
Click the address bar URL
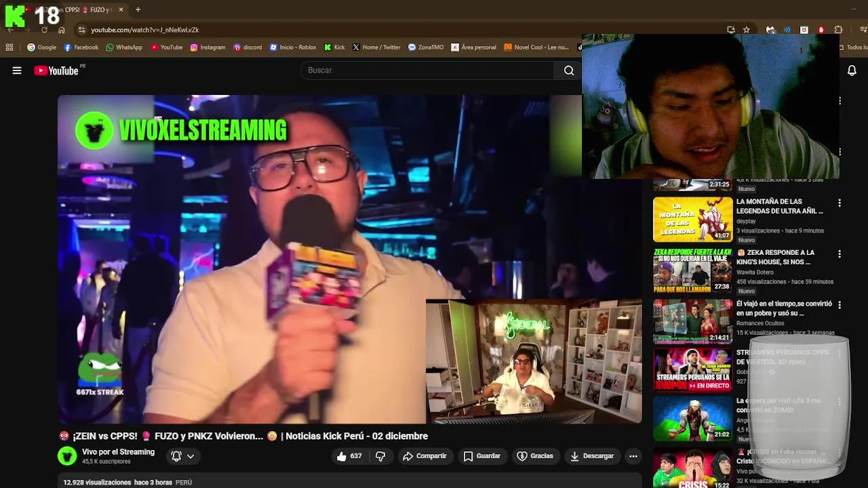[145, 30]
